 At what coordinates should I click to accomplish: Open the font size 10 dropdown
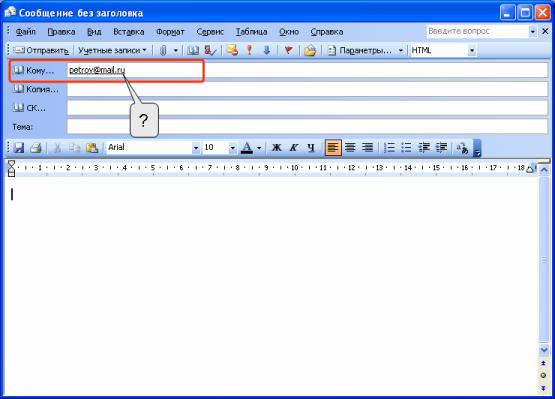pos(233,148)
